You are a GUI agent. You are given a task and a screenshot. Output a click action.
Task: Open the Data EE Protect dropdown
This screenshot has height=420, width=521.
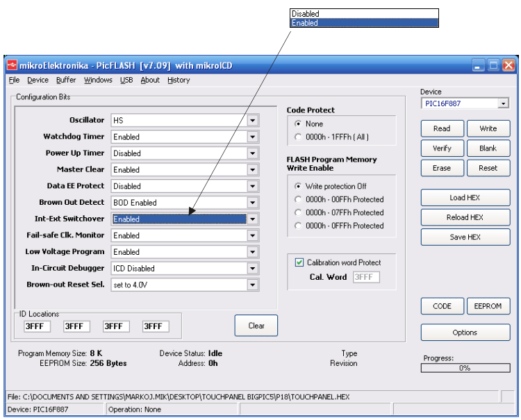click(x=253, y=186)
